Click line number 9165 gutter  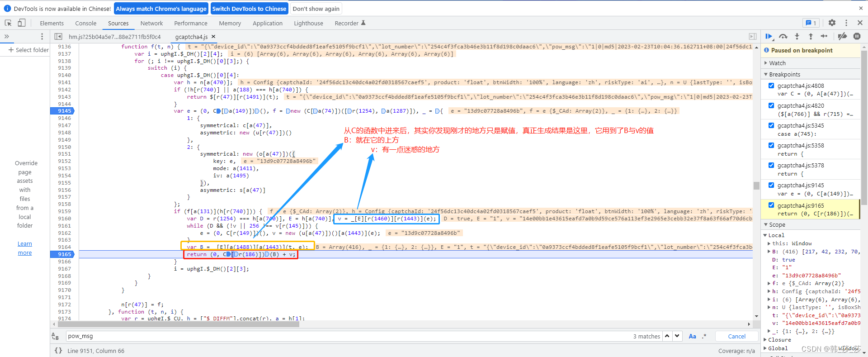click(65, 254)
